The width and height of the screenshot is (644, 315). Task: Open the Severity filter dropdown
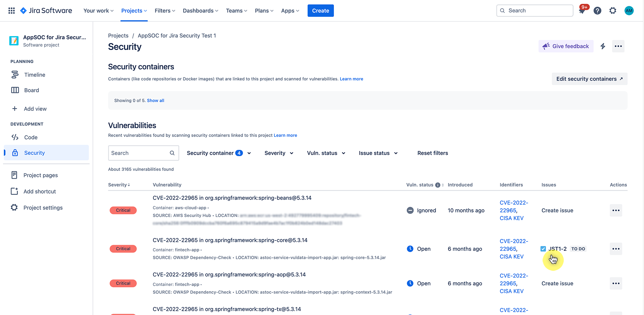click(279, 153)
